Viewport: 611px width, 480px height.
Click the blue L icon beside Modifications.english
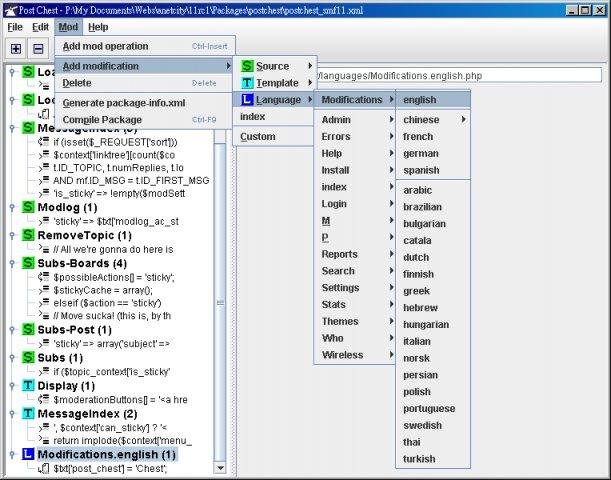[28, 454]
